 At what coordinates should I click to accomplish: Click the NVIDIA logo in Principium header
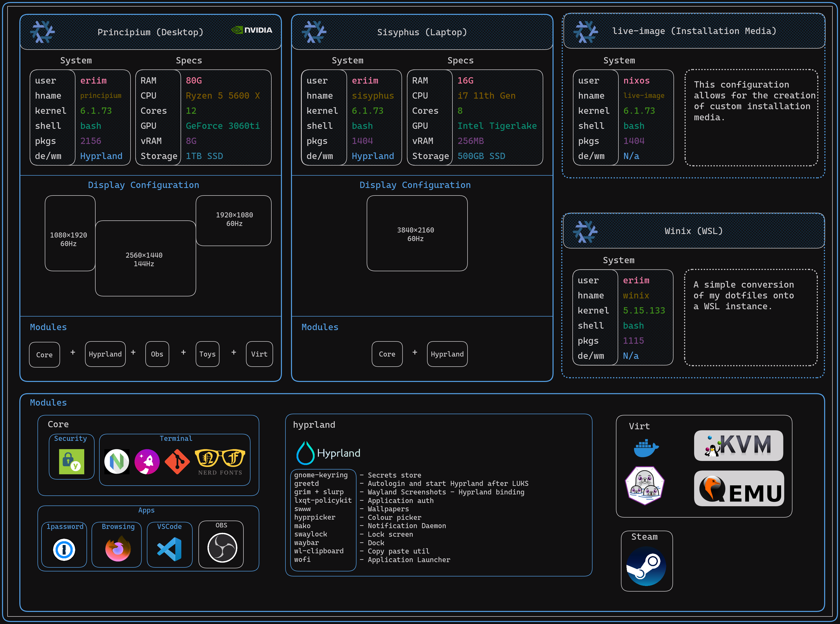tap(252, 30)
